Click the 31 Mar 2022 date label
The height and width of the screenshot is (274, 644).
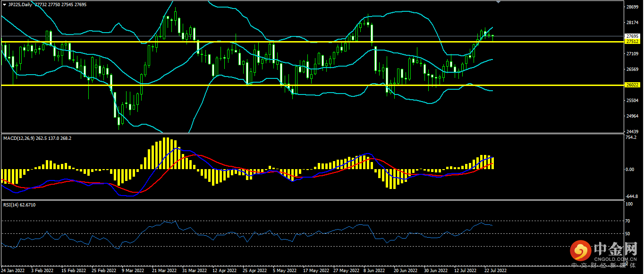[195, 271]
